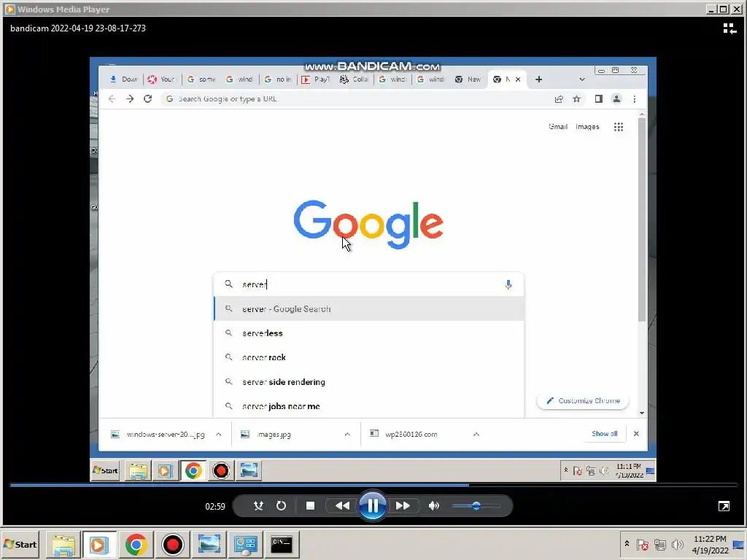Viewport: 747px width, 560px height.
Task: Adjust the volume slider
Action: [476, 506]
